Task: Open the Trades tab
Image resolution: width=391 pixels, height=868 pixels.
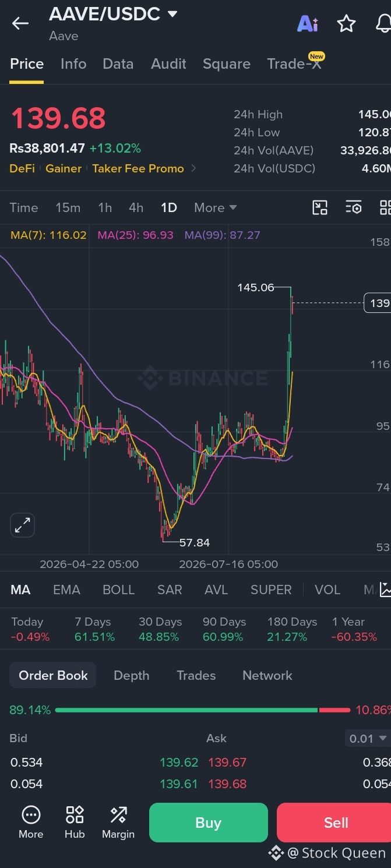Action: (x=196, y=675)
